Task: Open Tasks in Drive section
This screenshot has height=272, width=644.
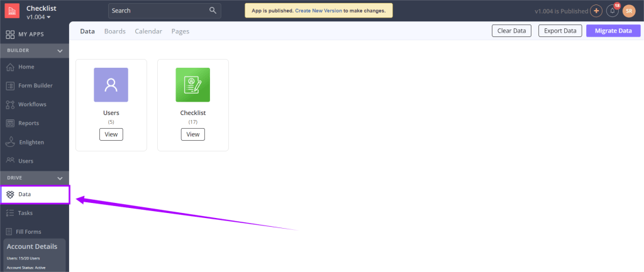Action: [x=25, y=213]
